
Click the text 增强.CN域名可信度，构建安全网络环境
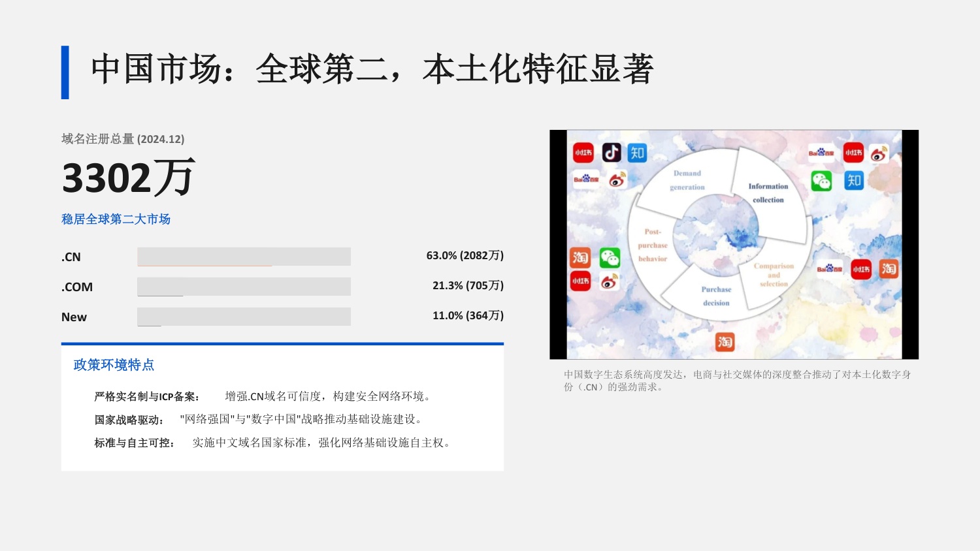click(327, 396)
